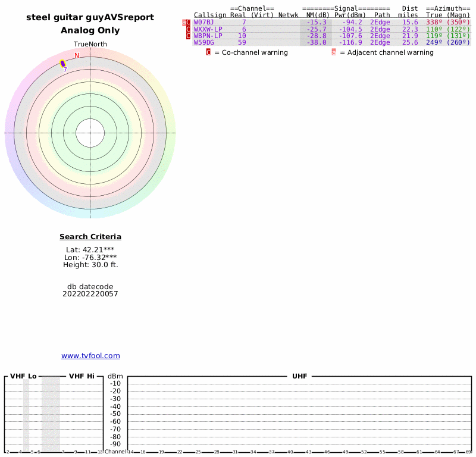476x457 pixels.
Task: Click magnetic azimuth (260º)
Action: (458, 42)
